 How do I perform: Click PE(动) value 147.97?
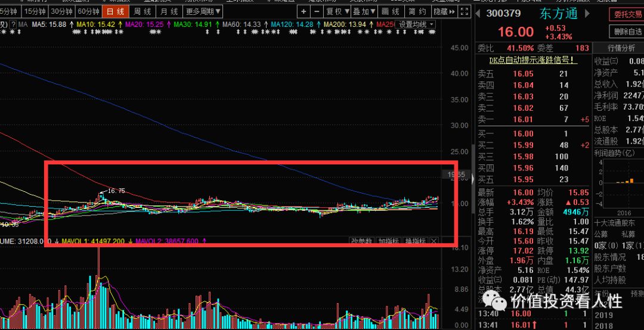[x=576, y=280]
